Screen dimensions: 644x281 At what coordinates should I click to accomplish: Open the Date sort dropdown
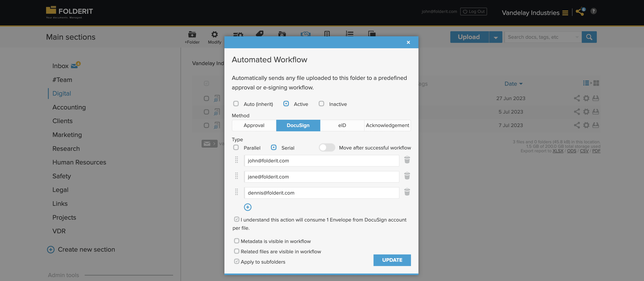[513, 84]
